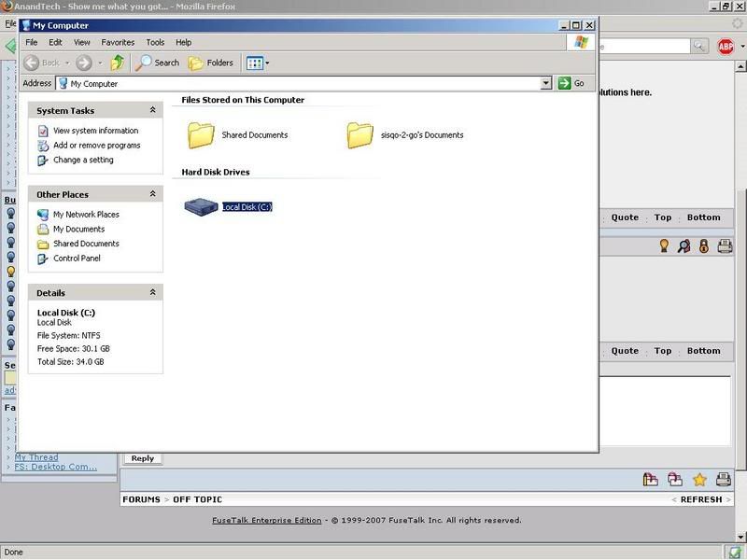Open My Documents in Other Places
This screenshot has width=747, height=560.
tap(78, 229)
